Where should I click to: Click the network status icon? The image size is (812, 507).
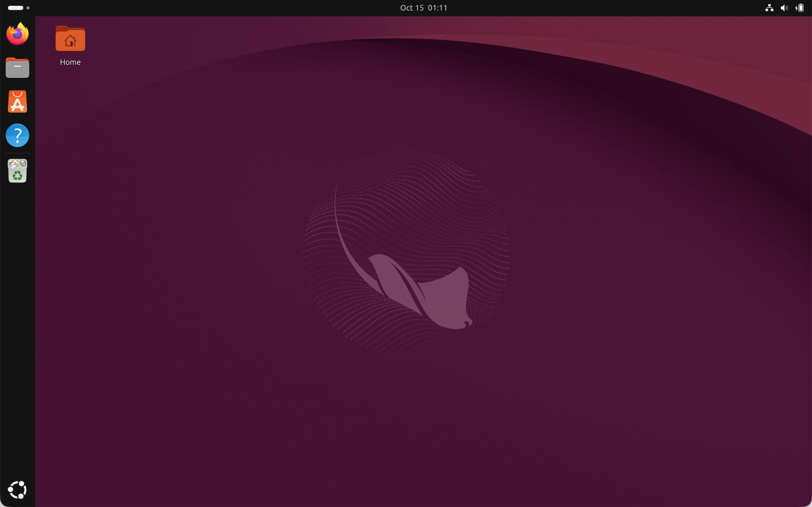pos(769,8)
